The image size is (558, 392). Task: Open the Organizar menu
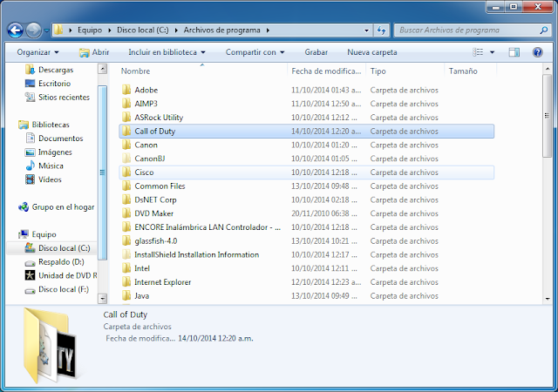pyautogui.click(x=37, y=52)
